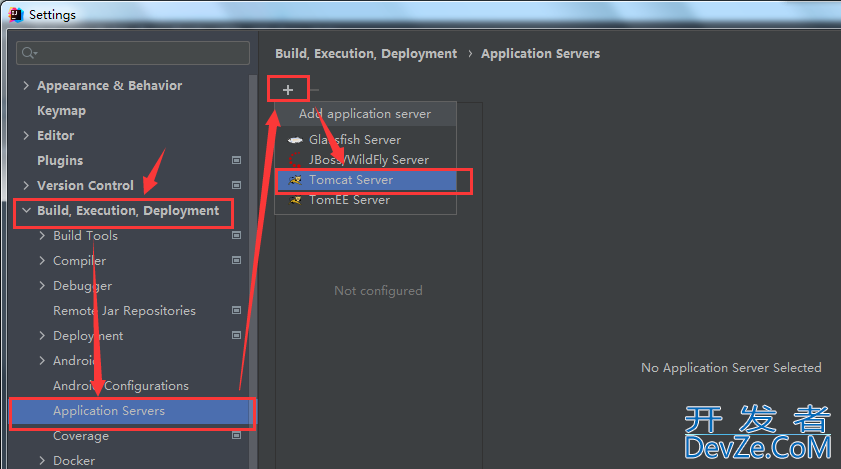841x469 pixels.
Task: Open the Plugins settings page
Action: click(60, 160)
